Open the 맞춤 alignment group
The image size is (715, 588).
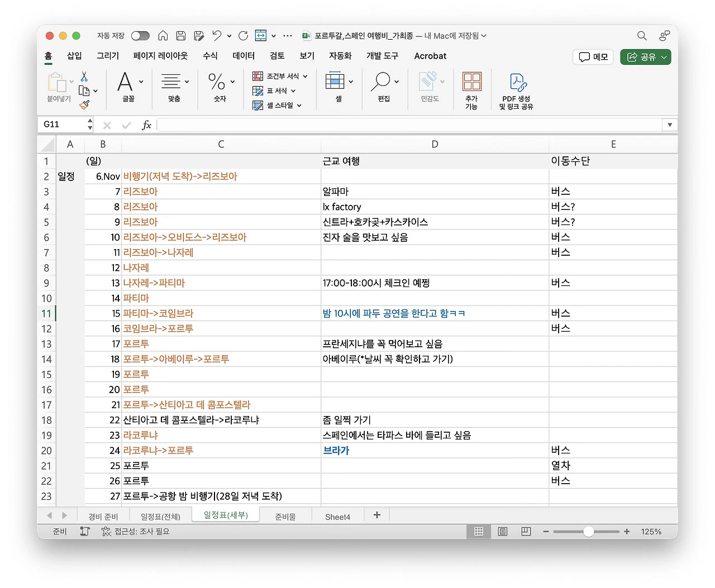(174, 87)
